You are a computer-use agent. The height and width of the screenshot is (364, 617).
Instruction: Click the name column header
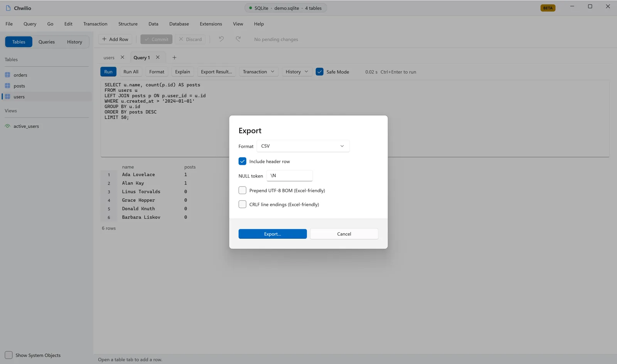[128, 167]
